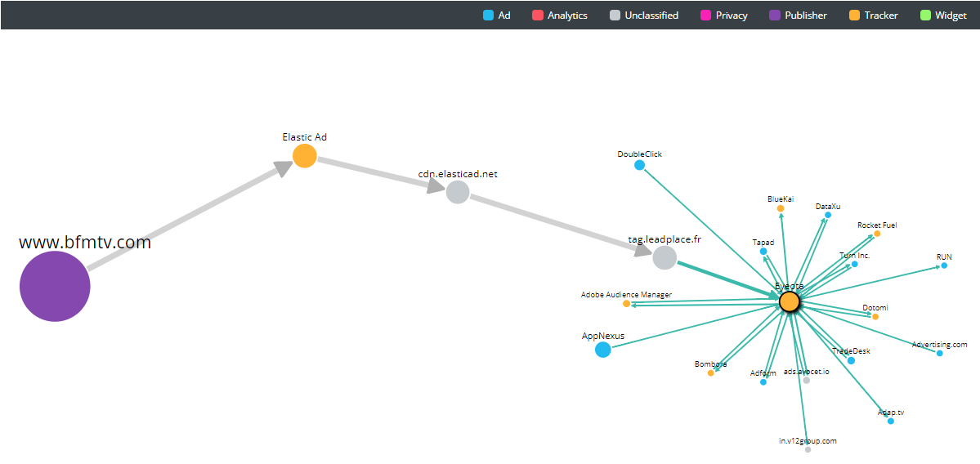Click the green Widget legend swatch
Image resolution: width=980 pixels, height=464 pixels.
click(925, 16)
